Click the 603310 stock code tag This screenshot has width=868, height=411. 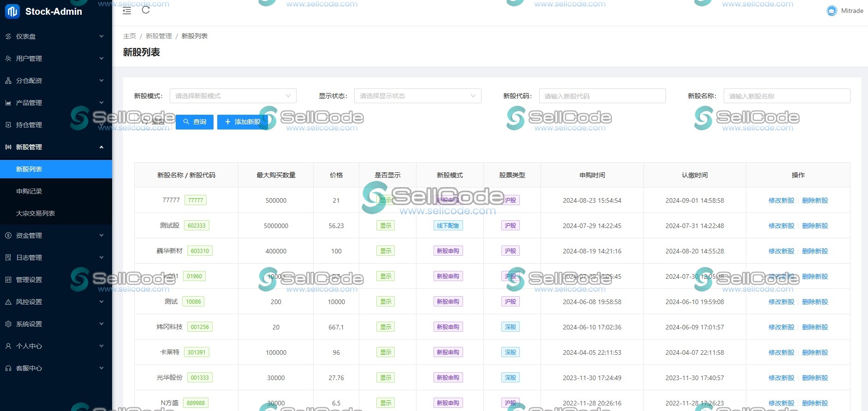200,251
